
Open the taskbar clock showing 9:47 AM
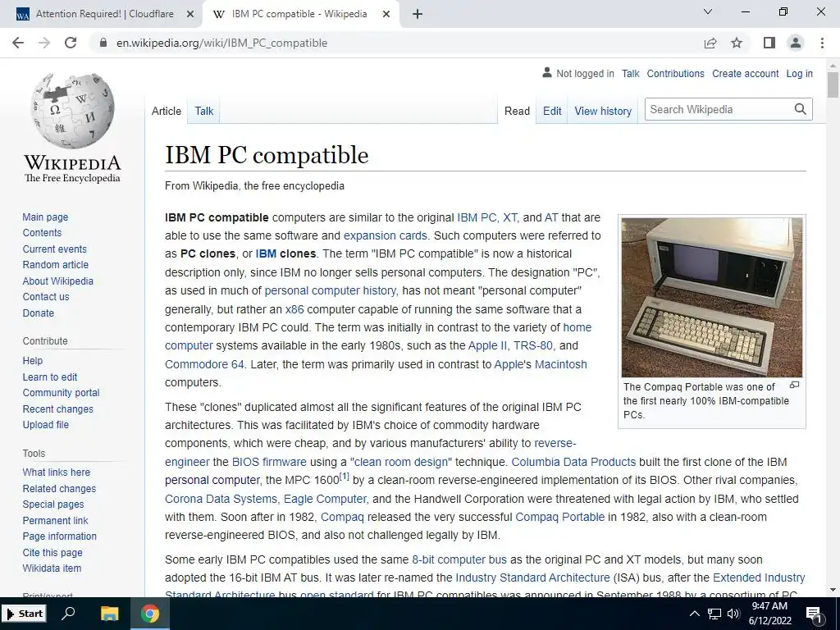(769, 614)
